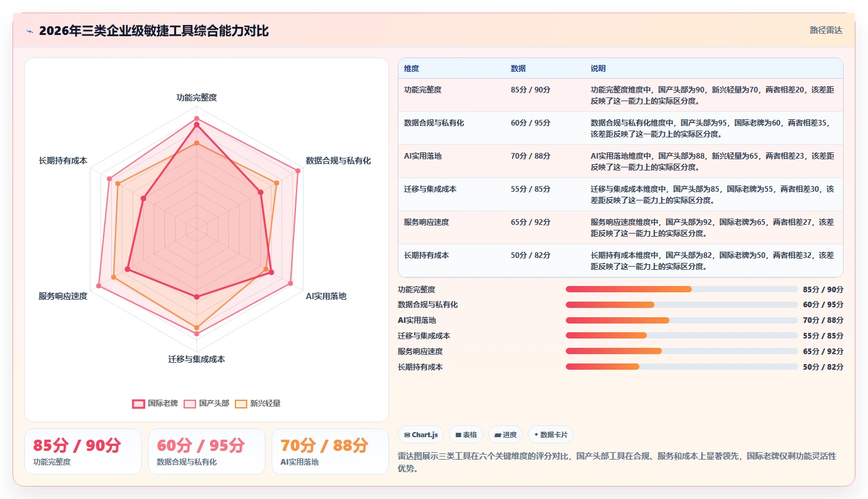Toggle the 国产头部 legend series
The image size is (868, 499).
207,403
